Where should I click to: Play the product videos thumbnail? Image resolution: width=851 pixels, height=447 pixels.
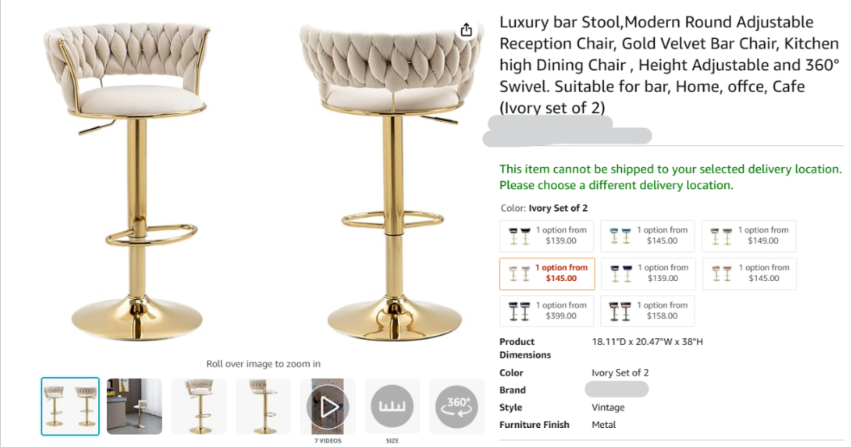(327, 406)
